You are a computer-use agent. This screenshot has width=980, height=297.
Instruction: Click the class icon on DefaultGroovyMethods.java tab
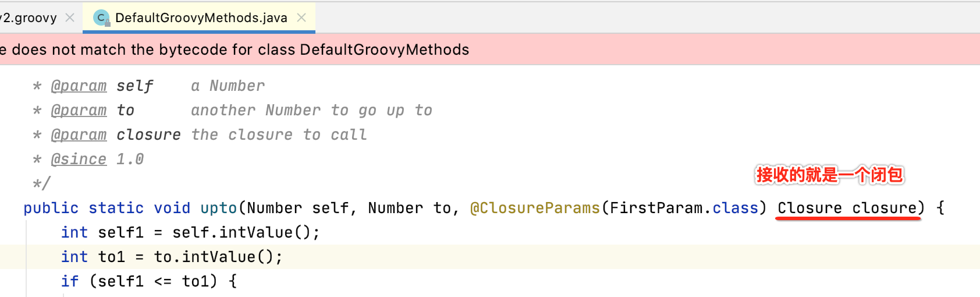101,18
